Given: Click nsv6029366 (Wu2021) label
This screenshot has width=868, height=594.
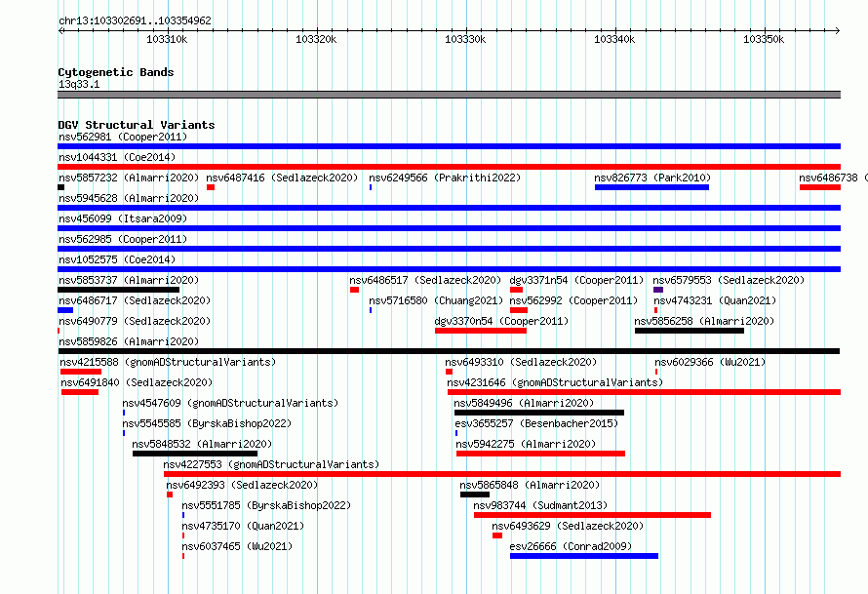Looking at the screenshot, I should pyautogui.click(x=710, y=362).
